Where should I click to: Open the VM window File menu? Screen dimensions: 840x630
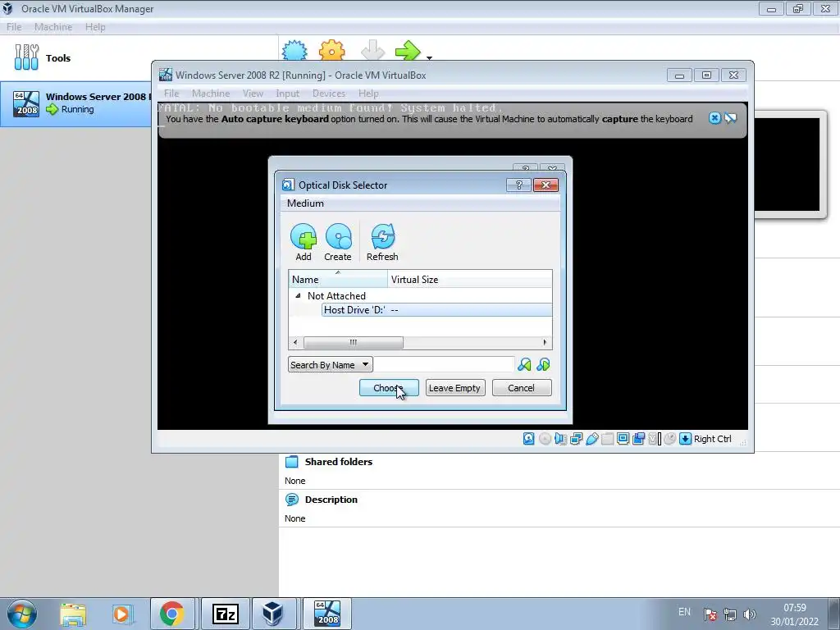pos(171,94)
